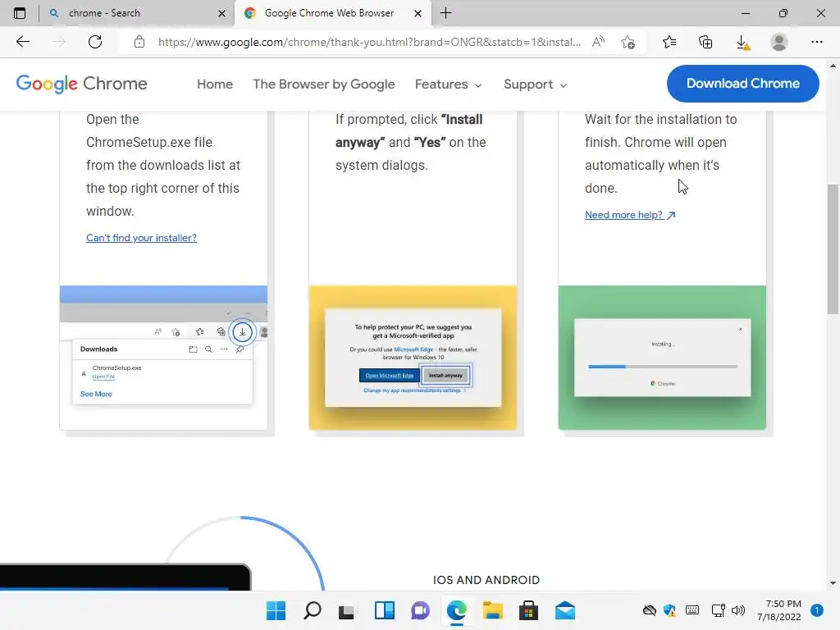The width and height of the screenshot is (840, 630).
Task: Open Settings and more ellipsis menu
Action: click(x=816, y=42)
